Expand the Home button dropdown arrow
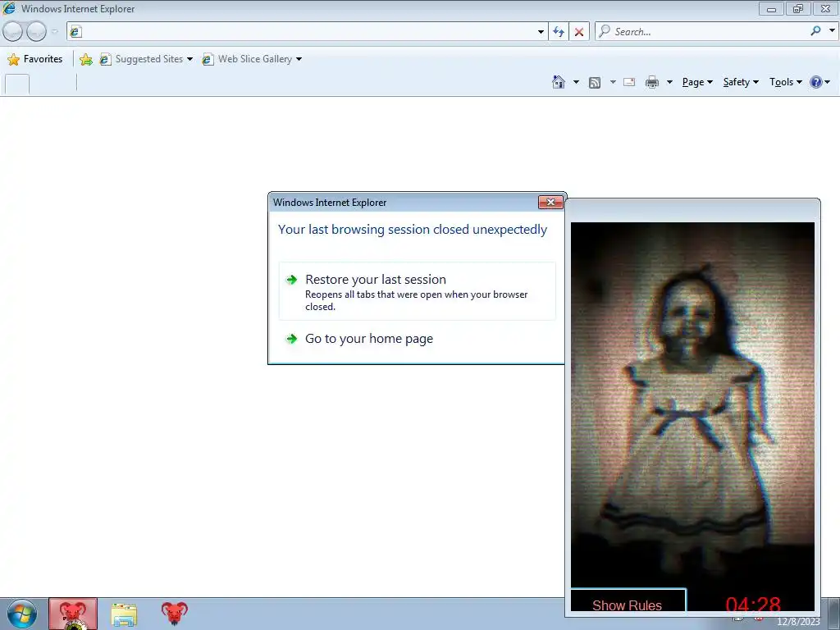Image resolution: width=840 pixels, height=630 pixels. [576, 82]
